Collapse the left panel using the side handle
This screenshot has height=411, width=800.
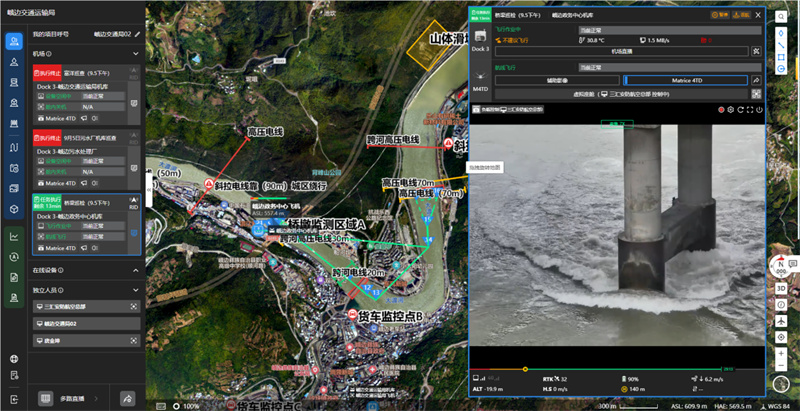coord(149,189)
